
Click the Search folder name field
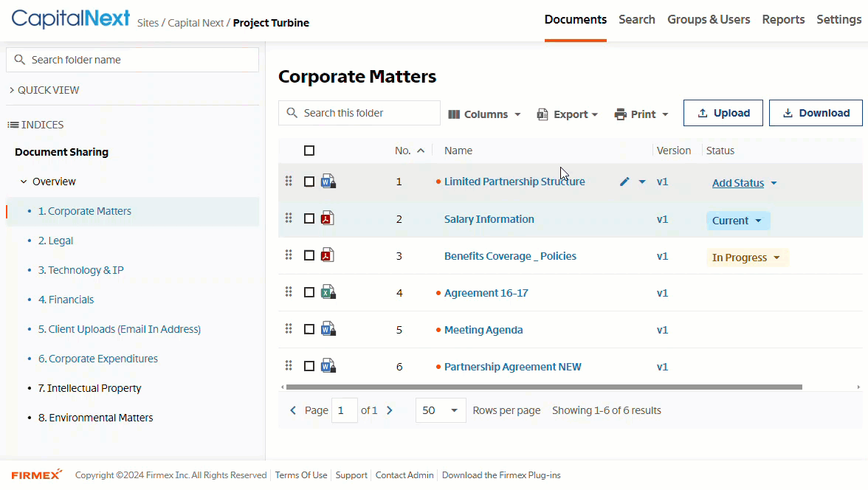132,60
